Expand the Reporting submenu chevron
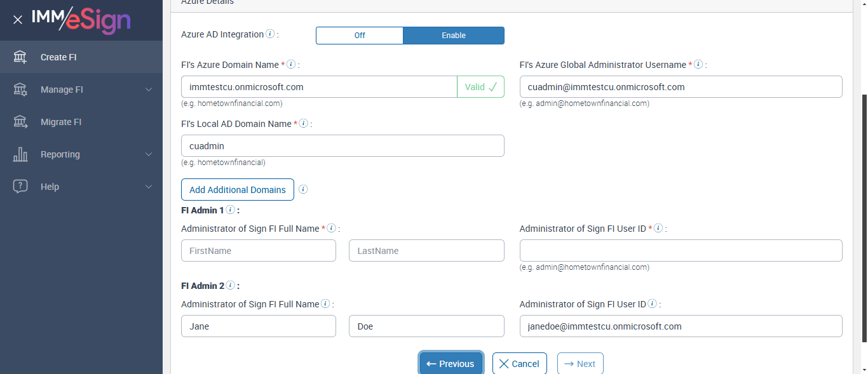 149,154
